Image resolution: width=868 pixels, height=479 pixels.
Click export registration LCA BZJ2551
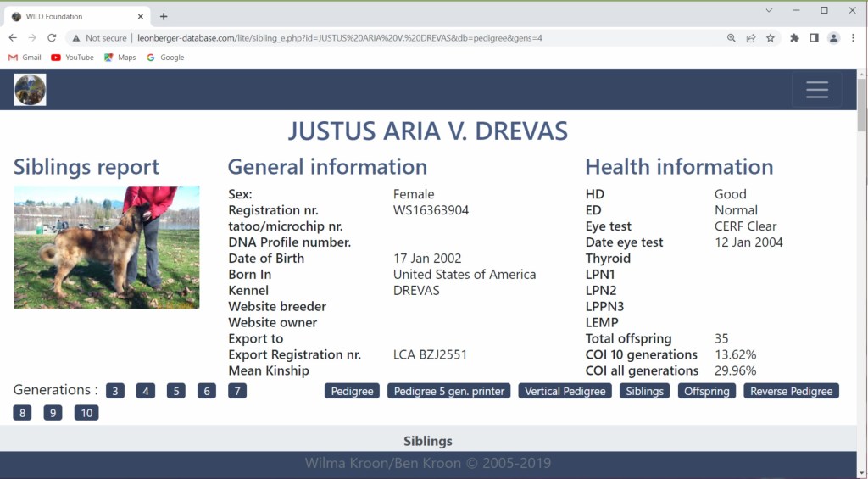click(430, 355)
